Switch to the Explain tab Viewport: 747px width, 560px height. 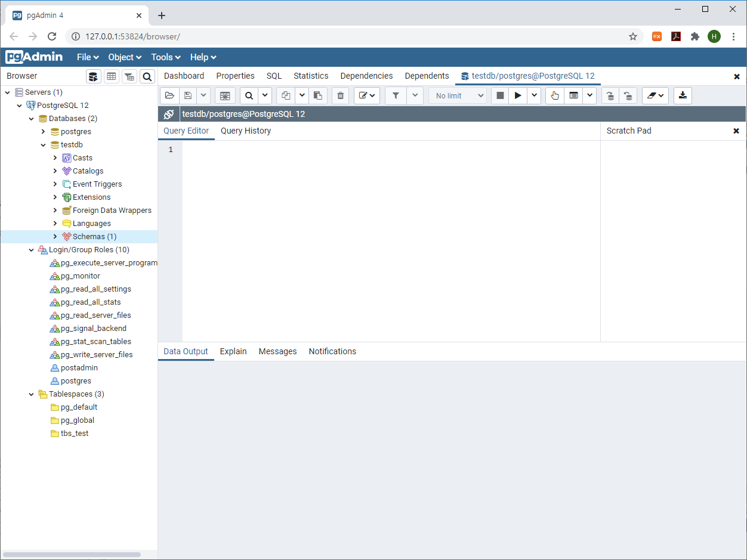(x=233, y=351)
